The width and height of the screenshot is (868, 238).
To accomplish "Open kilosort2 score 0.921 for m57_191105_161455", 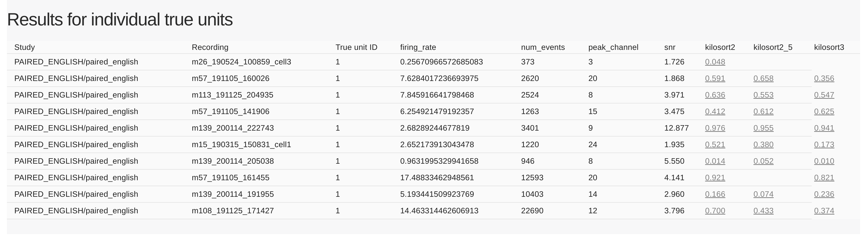I will click(715, 177).
